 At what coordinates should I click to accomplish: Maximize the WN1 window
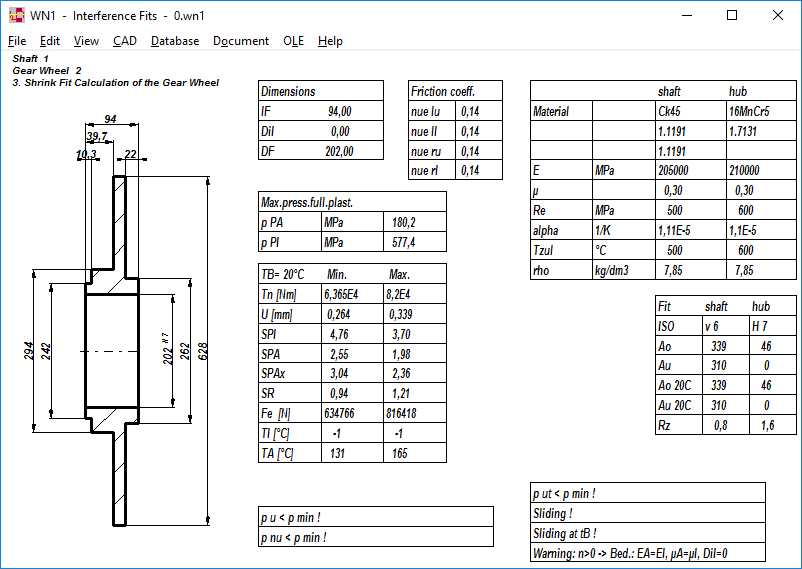(x=732, y=15)
